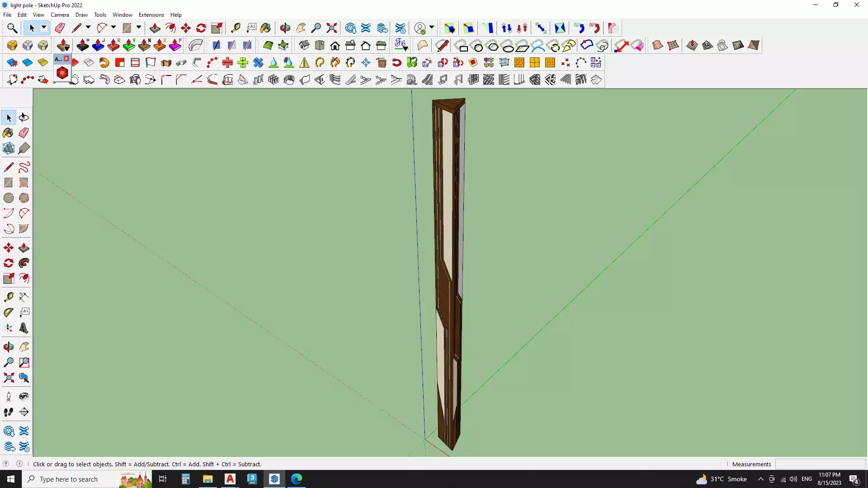Expand the Select tool dropdown arrow
The height and width of the screenshot is (488, 868).
click(44, 28)
